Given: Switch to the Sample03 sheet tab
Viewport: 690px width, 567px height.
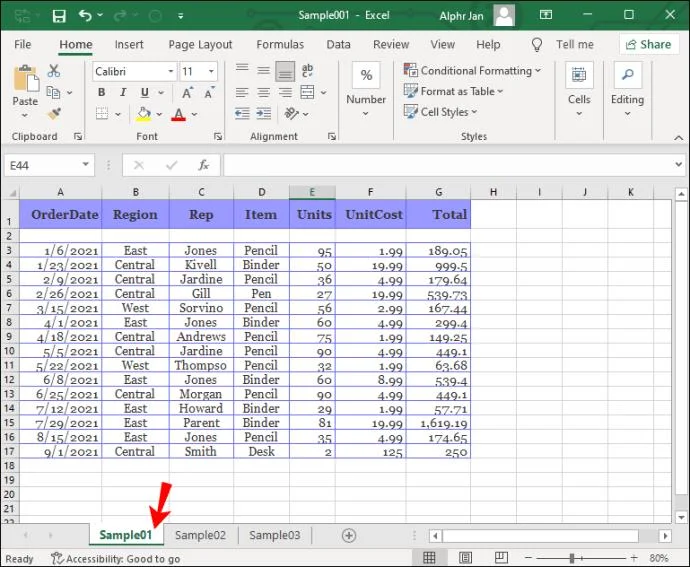Looking at the screenshot, I should pyautogui.click(x=275, y=535).
